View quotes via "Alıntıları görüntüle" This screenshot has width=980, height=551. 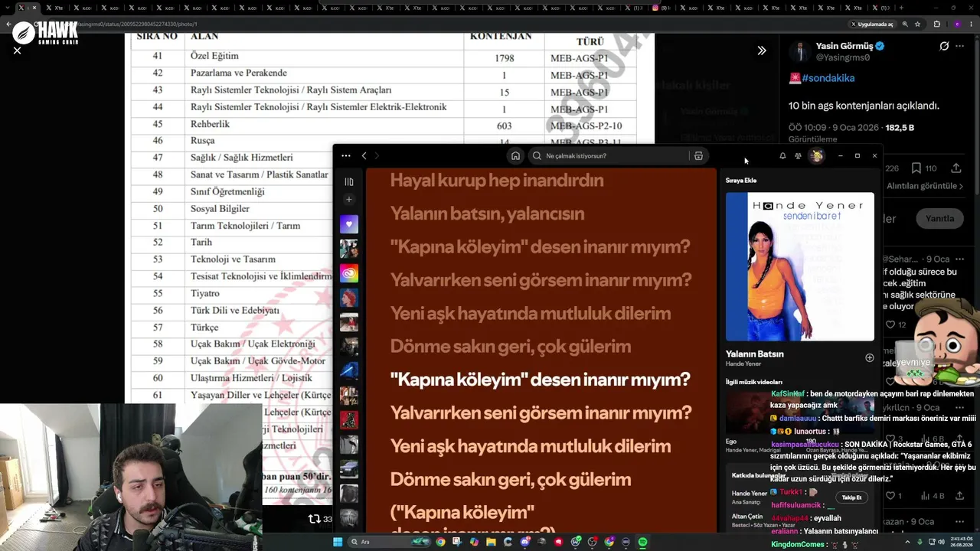point(924,186)
